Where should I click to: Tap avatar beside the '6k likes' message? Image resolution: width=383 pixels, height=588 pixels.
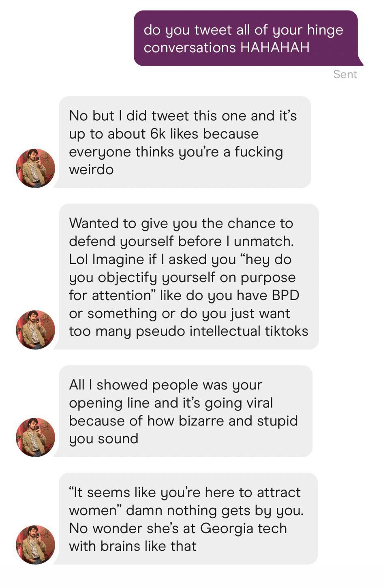(35, 168)
